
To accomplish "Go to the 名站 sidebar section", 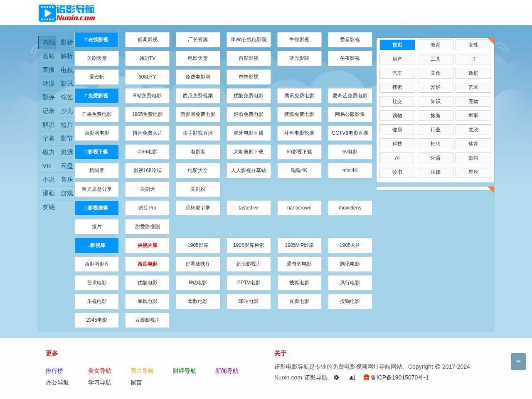I will point(49,56).
